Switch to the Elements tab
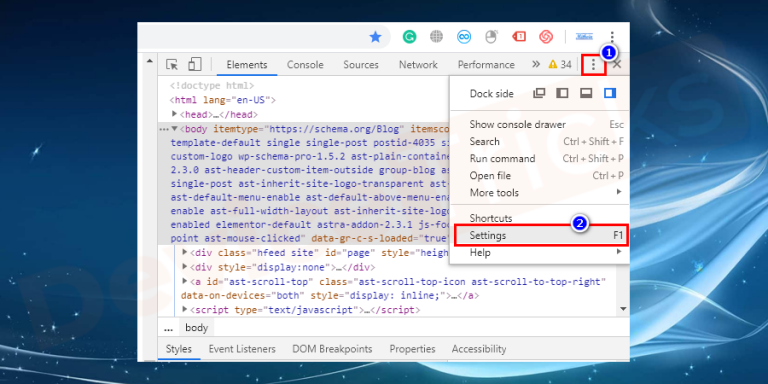This screenshot has height=384, width=768. click(x=247, y=65)
